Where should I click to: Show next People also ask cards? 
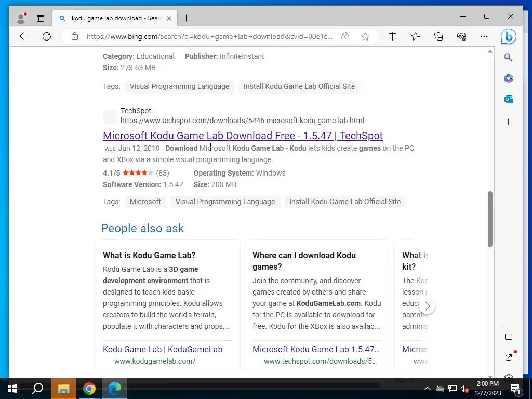pyautogui.click(x=427, y=306)
